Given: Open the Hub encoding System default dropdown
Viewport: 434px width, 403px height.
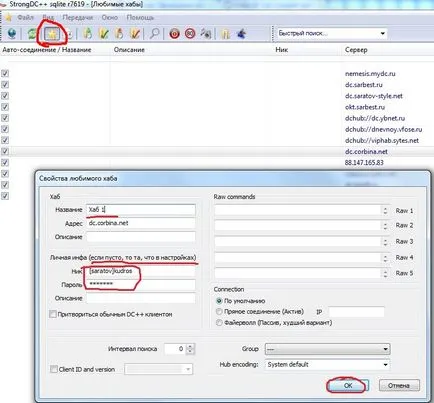Looking at the screenshot, I should (327, 364).
